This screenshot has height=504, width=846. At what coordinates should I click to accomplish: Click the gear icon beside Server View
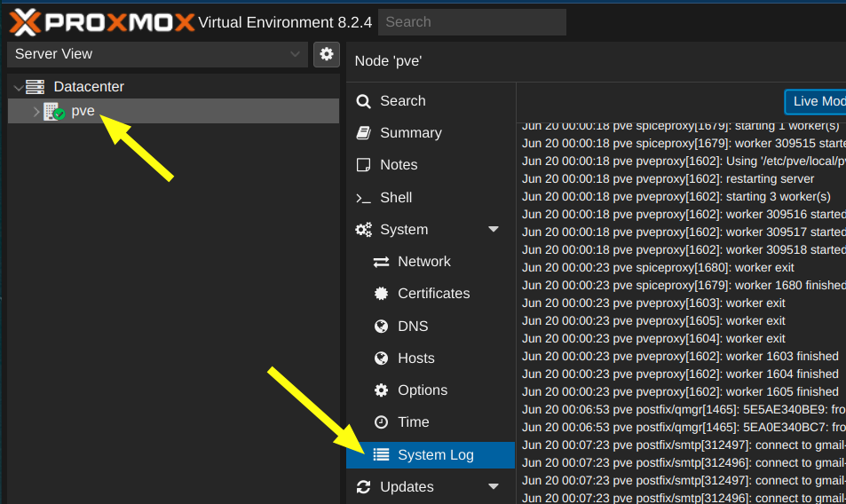coord(327,54)
